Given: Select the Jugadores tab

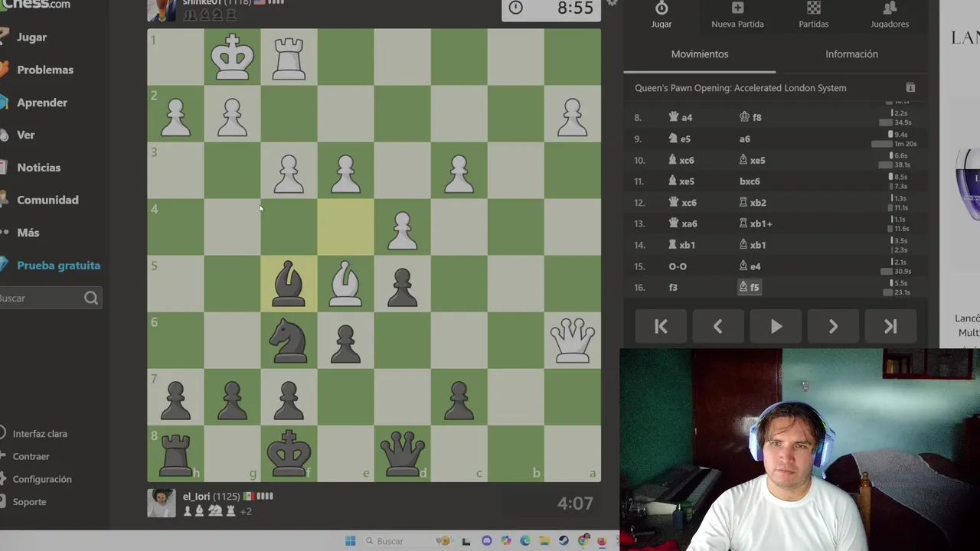Looking at the screenshot, I should click(890, 15).
